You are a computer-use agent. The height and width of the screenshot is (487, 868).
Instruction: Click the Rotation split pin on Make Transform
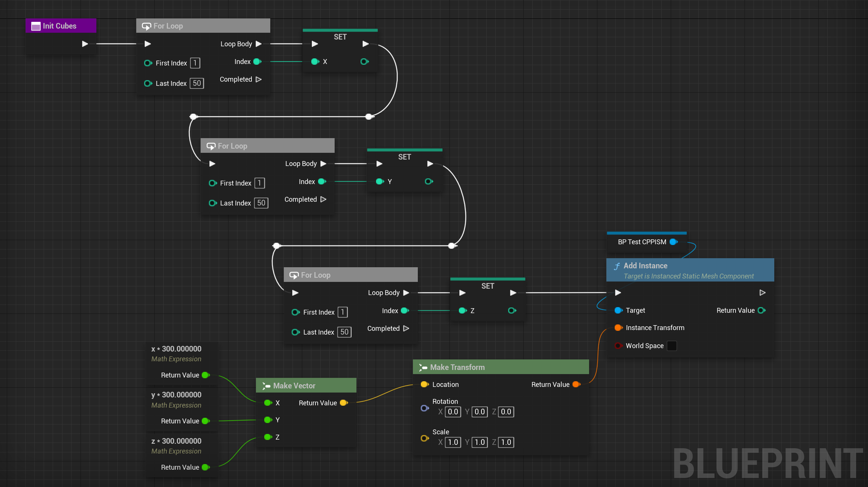pos(425,408)
